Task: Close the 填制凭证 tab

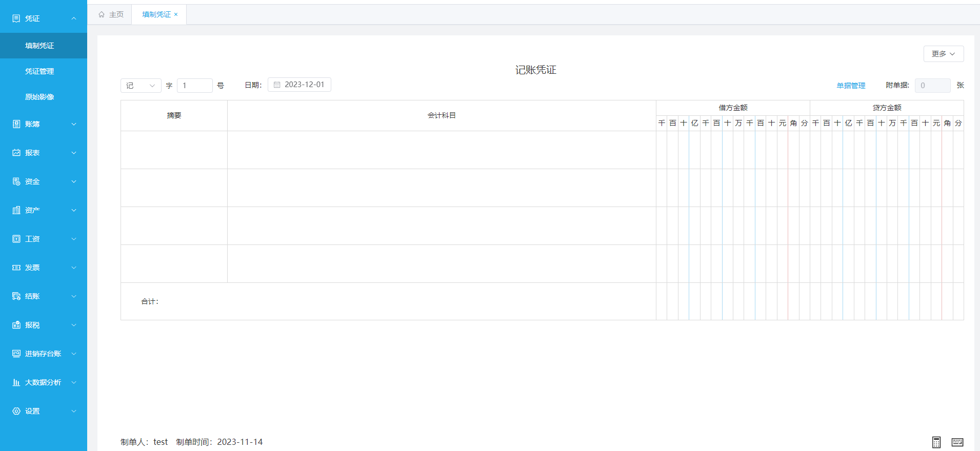Action: point(176,14)
